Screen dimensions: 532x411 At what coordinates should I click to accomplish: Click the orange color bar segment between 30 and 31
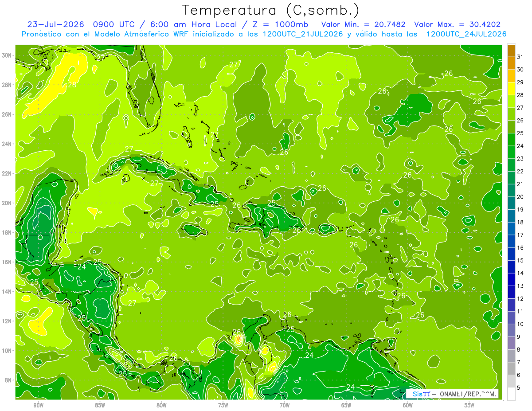511,63
